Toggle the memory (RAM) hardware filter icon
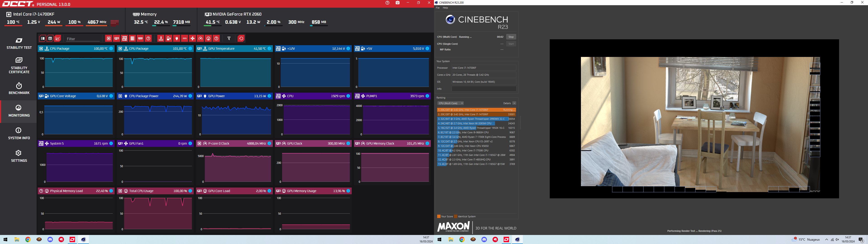 [x=141, y=38]
